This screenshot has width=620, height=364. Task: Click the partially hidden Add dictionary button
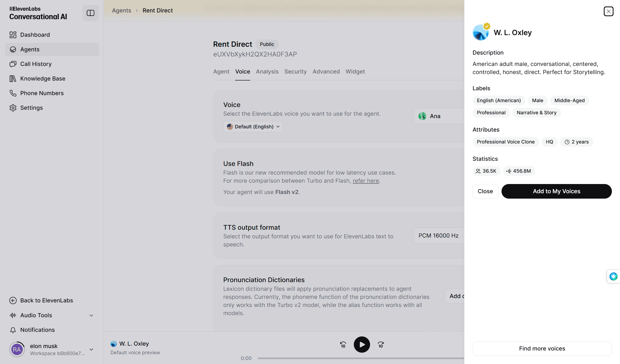pos(454,296)
